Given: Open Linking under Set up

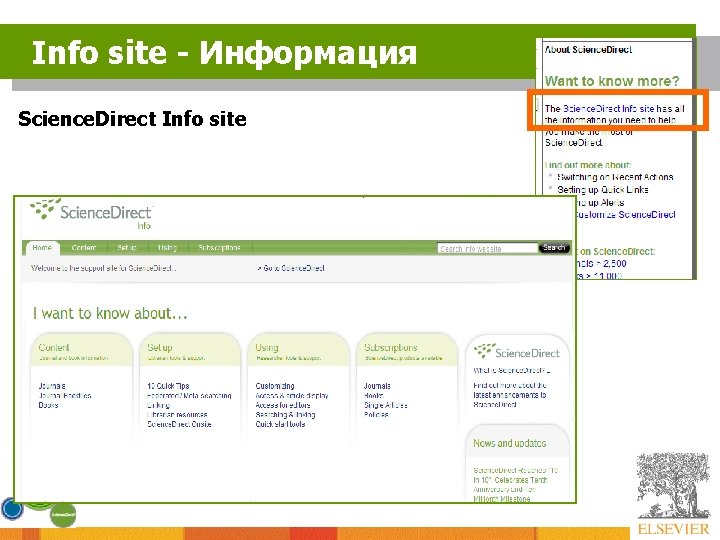Looking at the screenshot, I should pyautogui.click(x=158, y=405).
